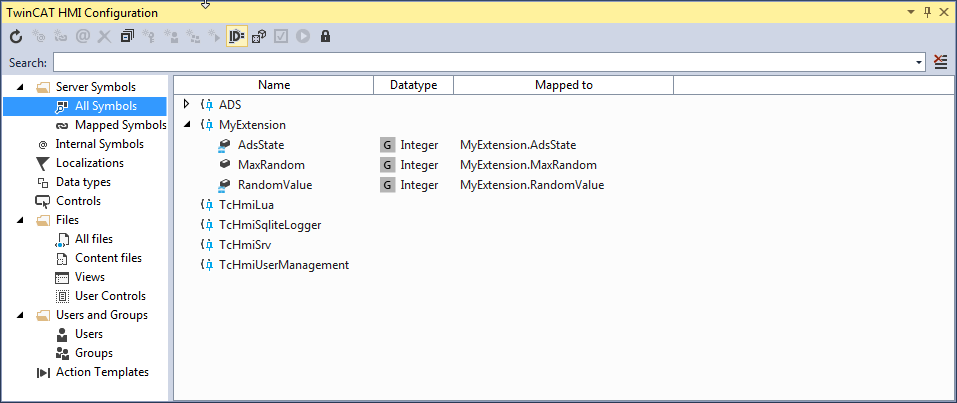This screenshot has width=957, height=403.
Task: Collapse the Users and Groups node
Action: (20, 315)
